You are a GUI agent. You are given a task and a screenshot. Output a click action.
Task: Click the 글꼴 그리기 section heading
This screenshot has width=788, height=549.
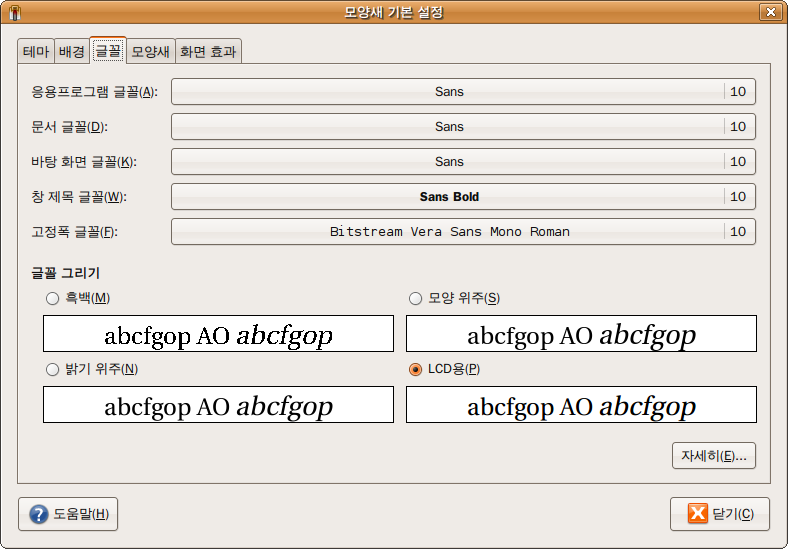pos(66,273)
